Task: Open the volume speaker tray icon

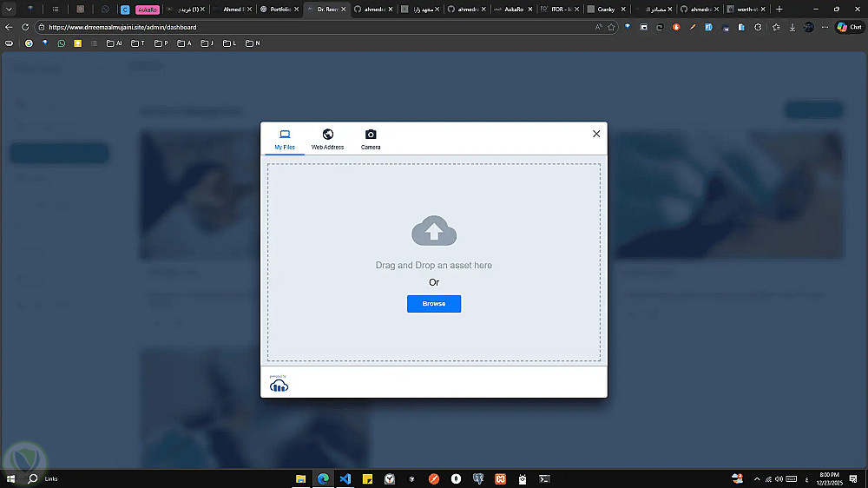Action: tap(779, 479)
